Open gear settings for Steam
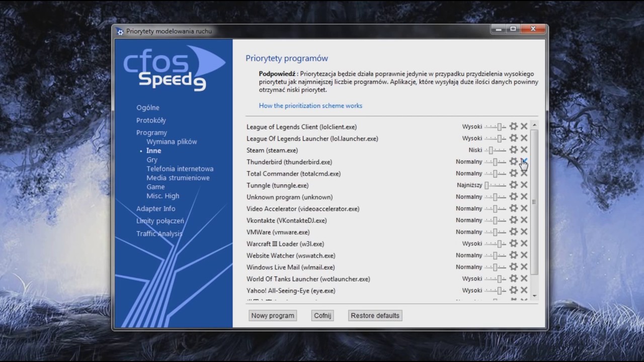Screen dimensions: 644x362 [514, 150]
